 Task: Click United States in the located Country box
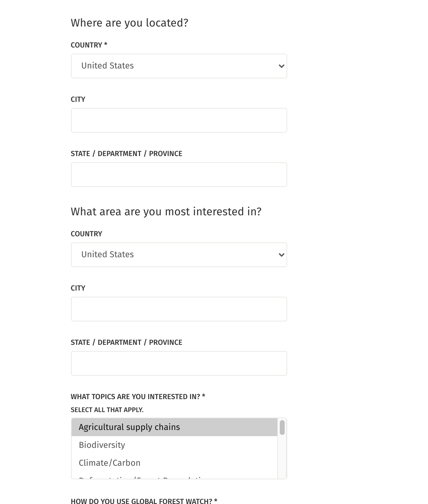coord(107,66)
